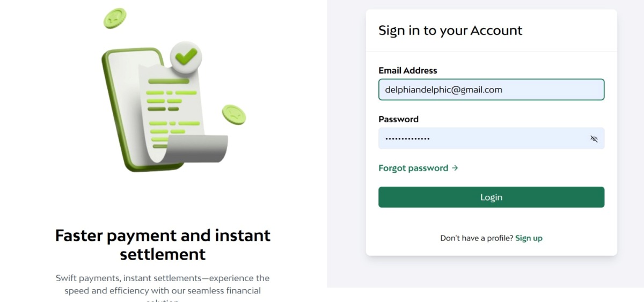Submit the form with the Login button
The height and width of the screenshot is (302, 644).
point(491,197)
